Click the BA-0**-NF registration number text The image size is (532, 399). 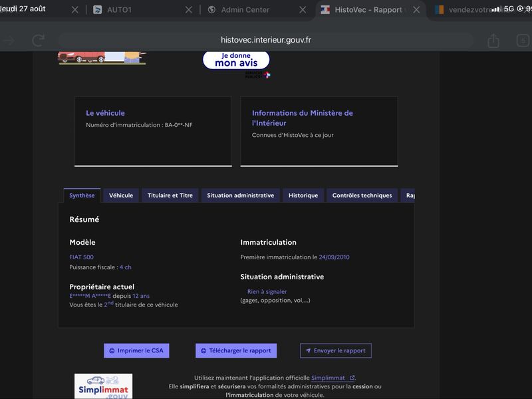(178, 125)
